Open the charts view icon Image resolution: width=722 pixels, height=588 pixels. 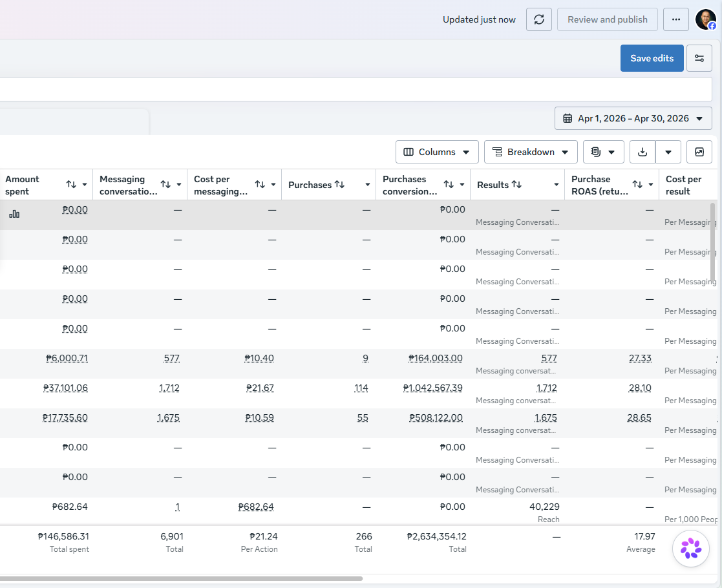tap(699, 152)
